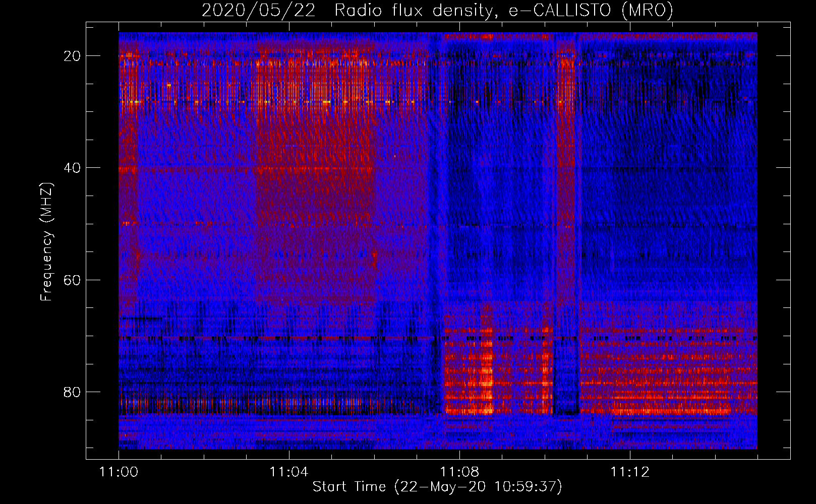
Task: Click the '11:08' time axis label
Action: click(x=459, y=472)
